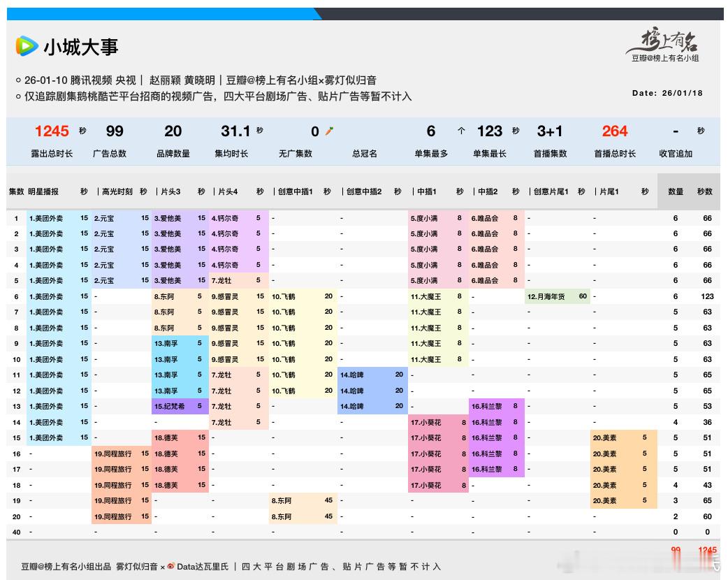Click the green 12.月海年货 creative ending cell
The width and height of the screenshot is (728, 580).
tap(547, 296)
